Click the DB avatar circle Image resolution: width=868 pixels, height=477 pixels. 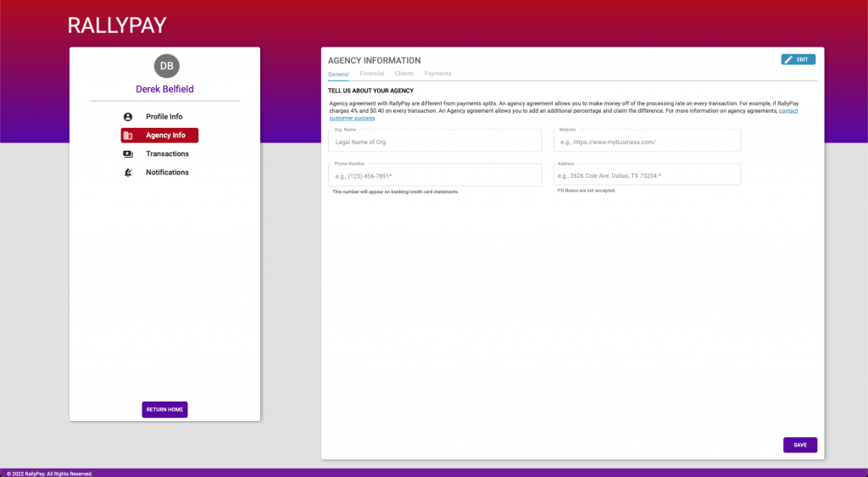167,66
